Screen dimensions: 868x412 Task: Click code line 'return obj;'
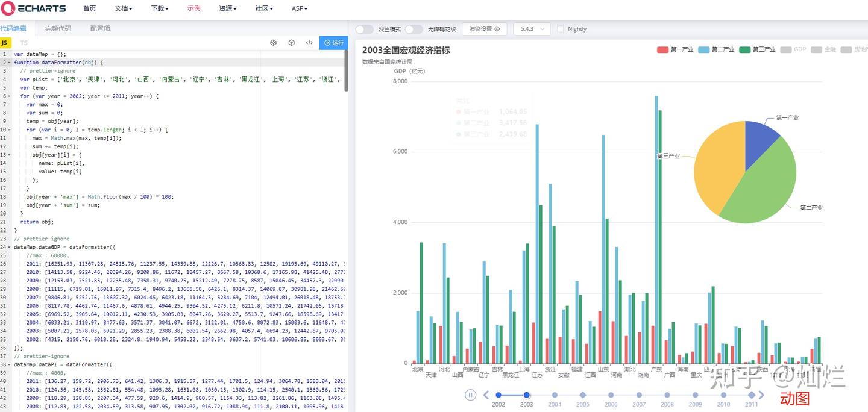click(37, 222)
